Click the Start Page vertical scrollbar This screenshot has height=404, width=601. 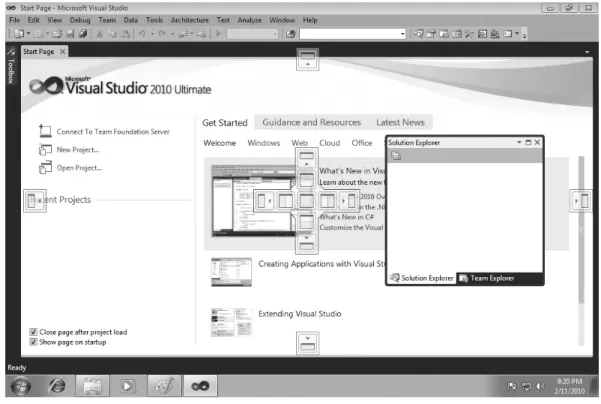(x=581, y=230)
